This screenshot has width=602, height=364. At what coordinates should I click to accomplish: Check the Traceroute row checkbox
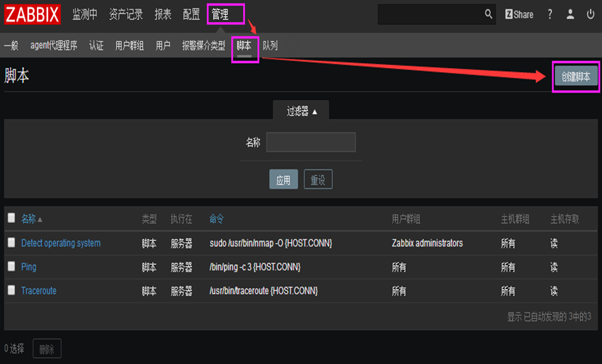tap(11, 290)
